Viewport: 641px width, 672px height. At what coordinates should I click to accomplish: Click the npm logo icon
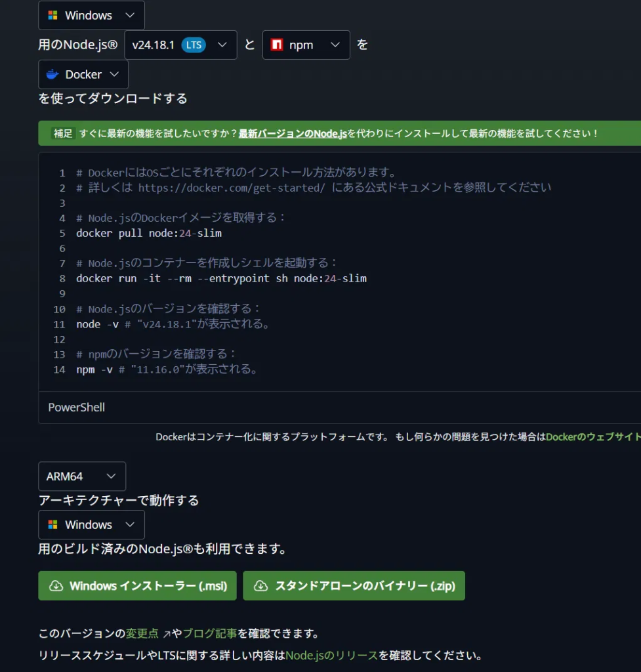(x=277, y=45)
